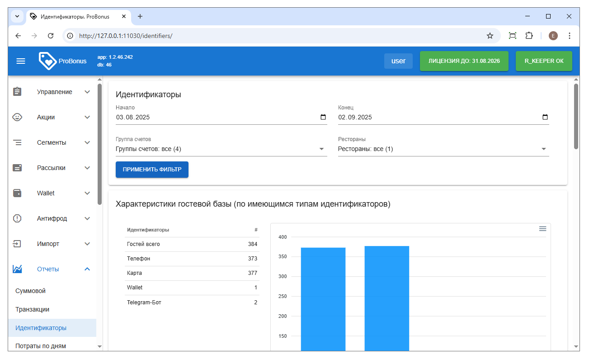Collapse the Отчеты menu section
589x364 pixels.
pyautogui.click(x=87, y=269)
